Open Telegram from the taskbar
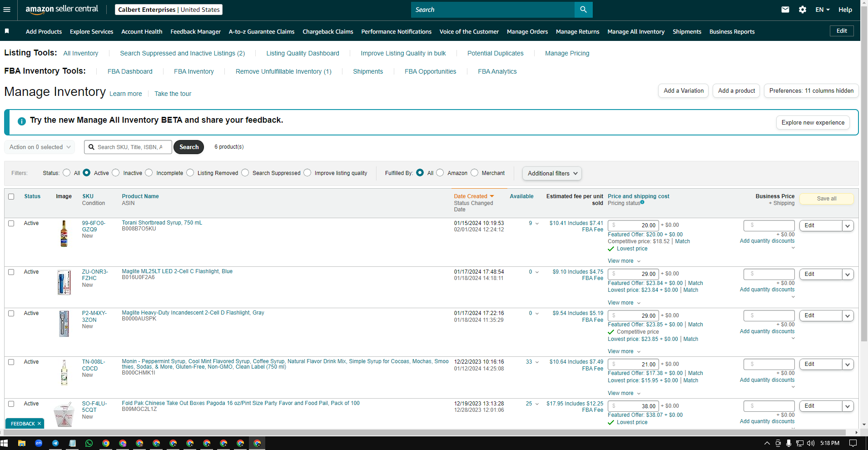868x450 pixels. 55,443
